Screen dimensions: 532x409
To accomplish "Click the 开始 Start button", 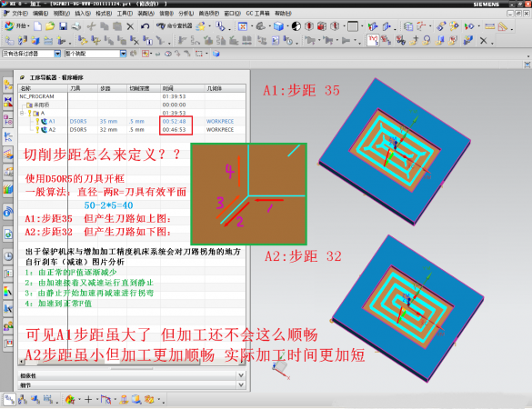I will tap(17, 26).
